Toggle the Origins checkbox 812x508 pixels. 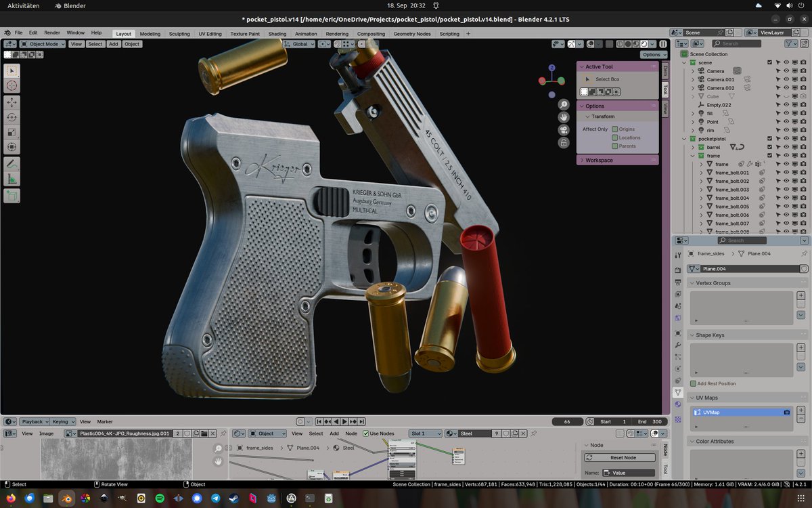615,129
